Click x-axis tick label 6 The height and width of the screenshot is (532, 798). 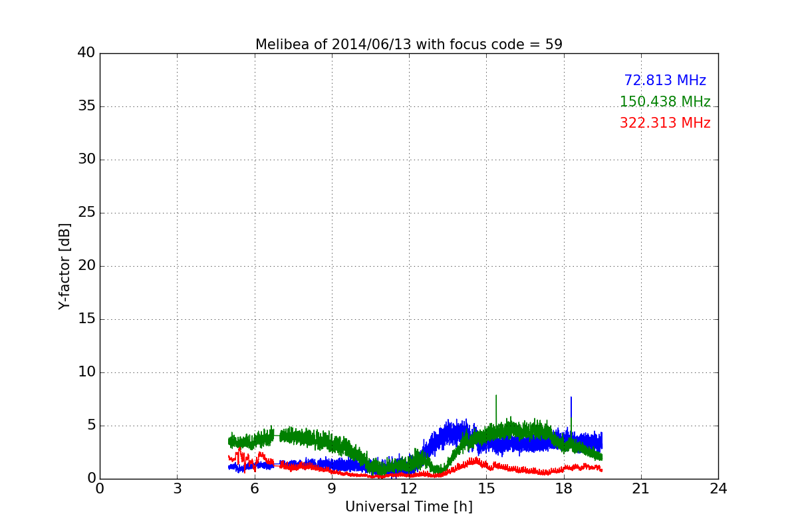pyautogui.click(x=255, y=488)
